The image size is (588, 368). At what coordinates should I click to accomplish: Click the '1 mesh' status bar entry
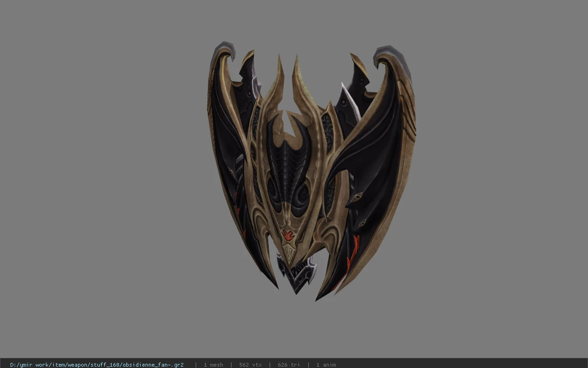tap(213, 365)
